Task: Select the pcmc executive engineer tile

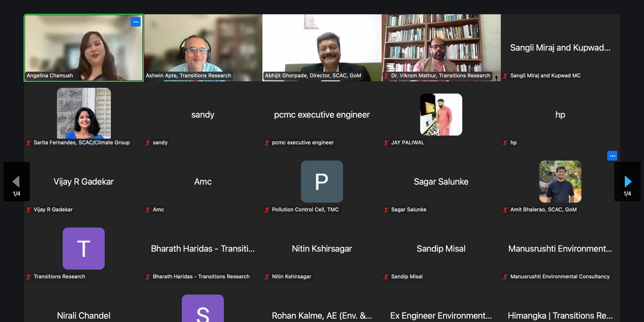Action: pyautogui.click(x=322, y=115)
